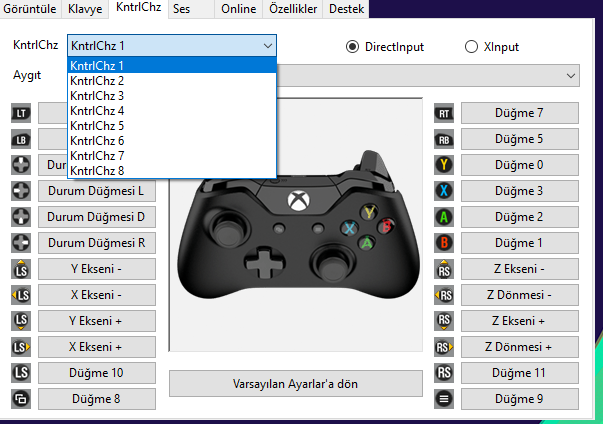The height and width of the screenshot is (424, 603).
Task: Click the LT trigger icon
Action: (x=21, y=113)
